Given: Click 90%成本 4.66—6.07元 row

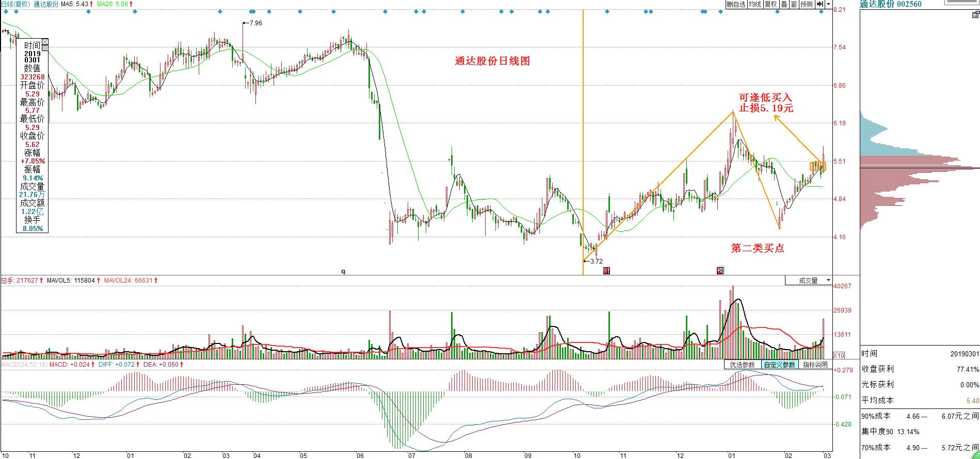Looking at the screenshot, I should (920, 416).
